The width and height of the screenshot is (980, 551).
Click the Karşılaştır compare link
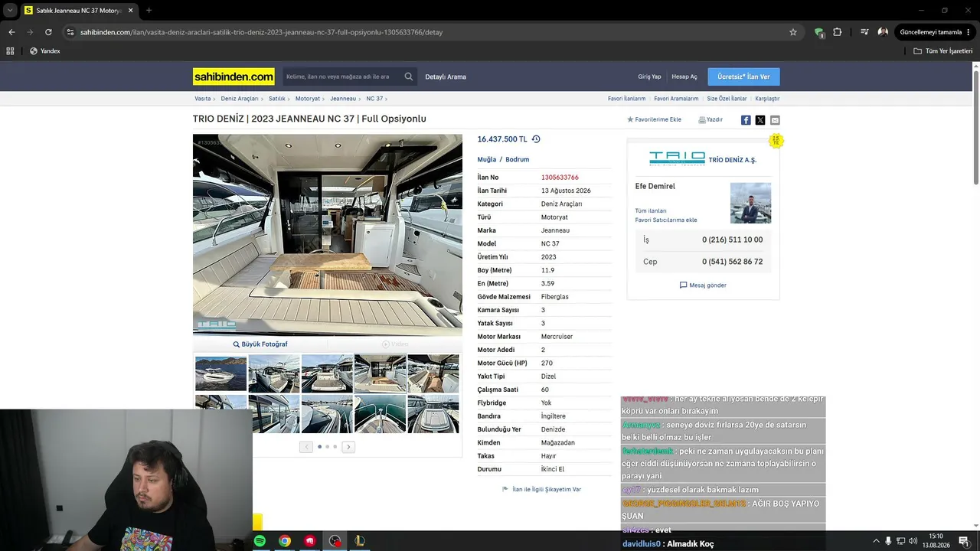(767, 99)
